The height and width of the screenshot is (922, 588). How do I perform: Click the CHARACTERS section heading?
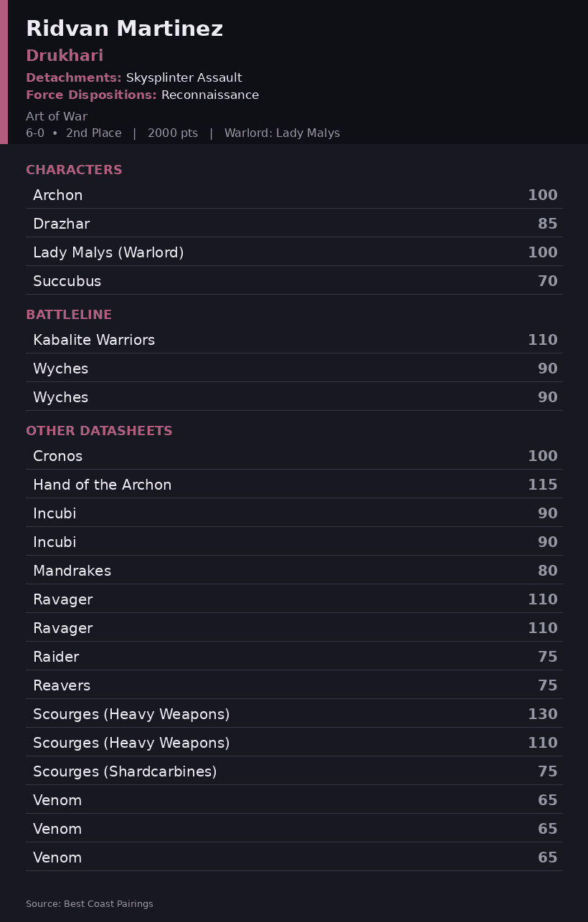coord(74,170)
